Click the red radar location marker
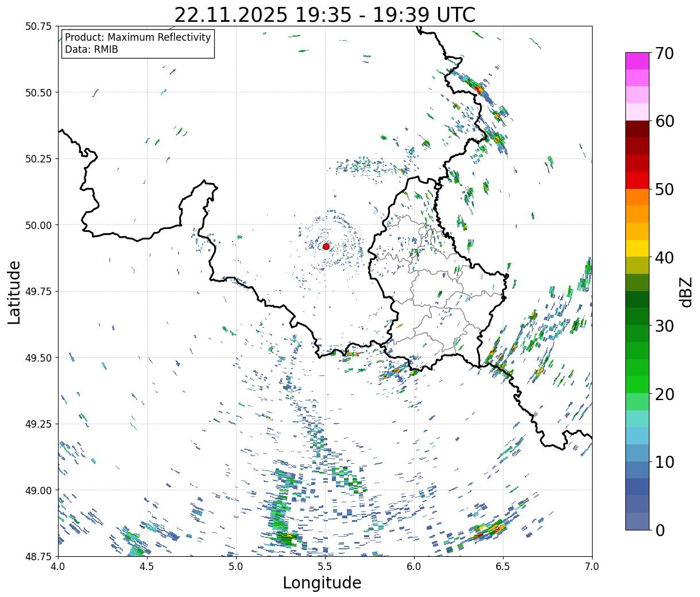 pyautogui.click(x=326, y=246)
